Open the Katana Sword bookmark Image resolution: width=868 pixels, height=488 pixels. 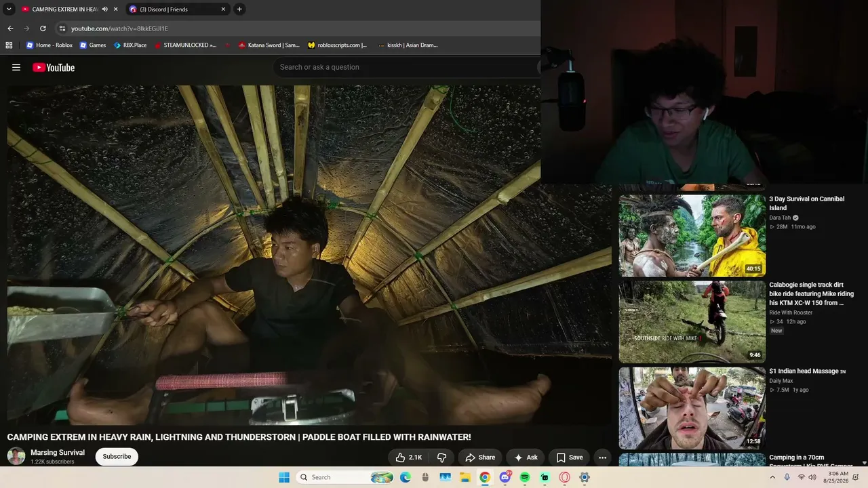269,45
